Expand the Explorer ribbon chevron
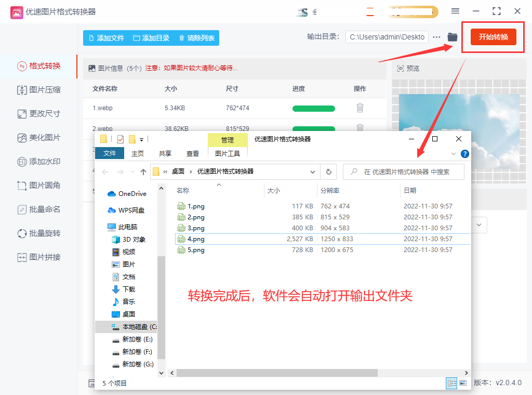This screenshot has width=532, height=395. click(x=454, y=154)
